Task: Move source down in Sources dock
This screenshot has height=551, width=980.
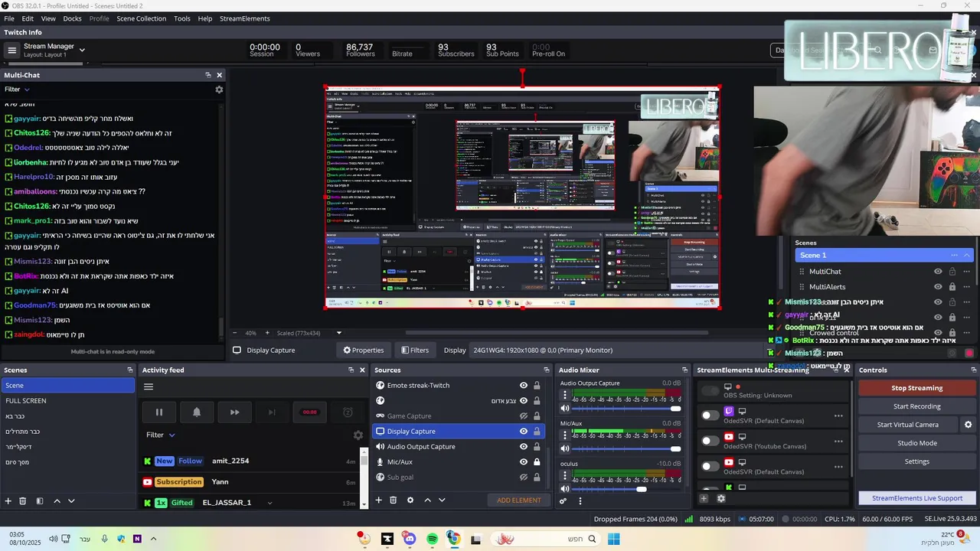Action: pyautogui.click(x=442, y=500)
